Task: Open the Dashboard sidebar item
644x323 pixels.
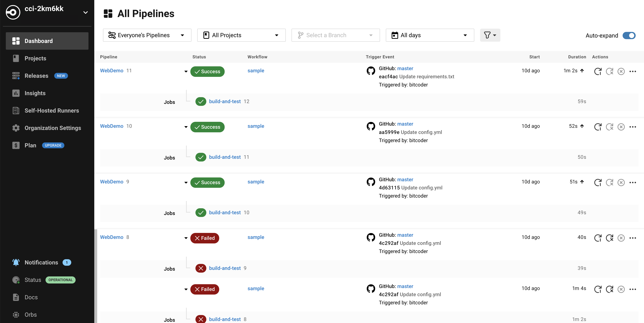Action: point(47,41)
